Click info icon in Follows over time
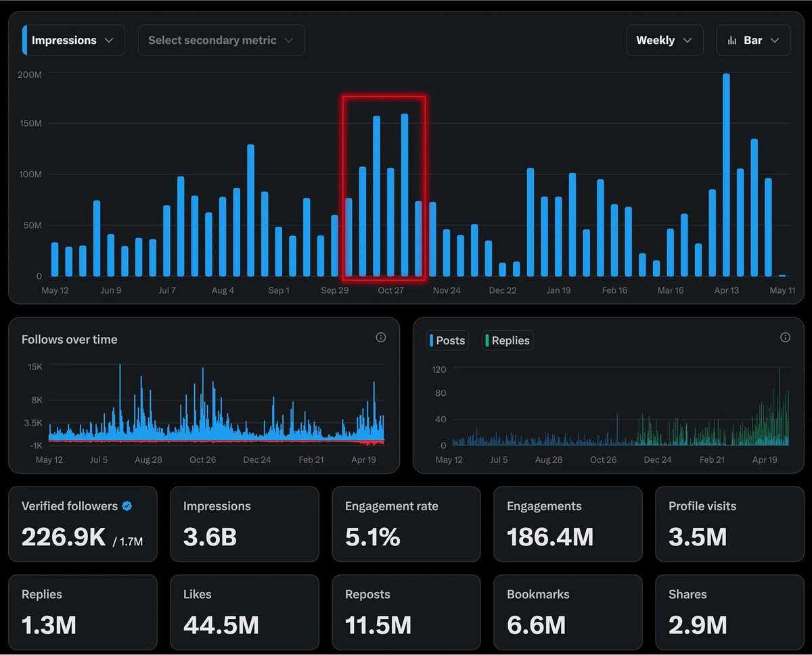This screenshot has width=812, height=655. 381,338
